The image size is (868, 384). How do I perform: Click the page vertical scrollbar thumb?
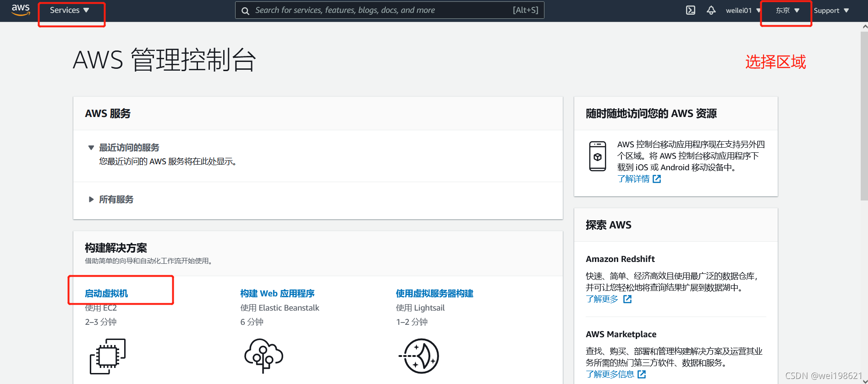click(864, 116)
